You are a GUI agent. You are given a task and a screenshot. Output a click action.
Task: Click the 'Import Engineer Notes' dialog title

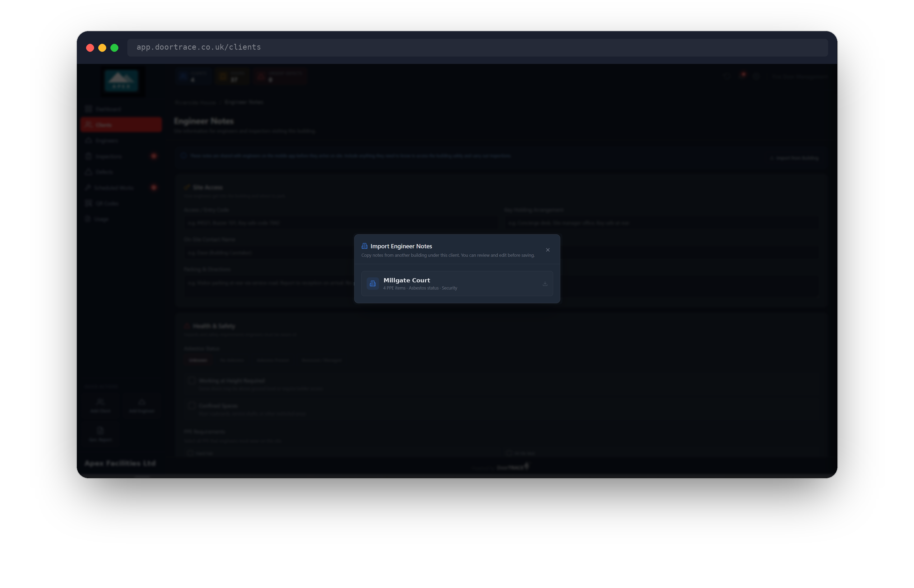coord(401,246)
